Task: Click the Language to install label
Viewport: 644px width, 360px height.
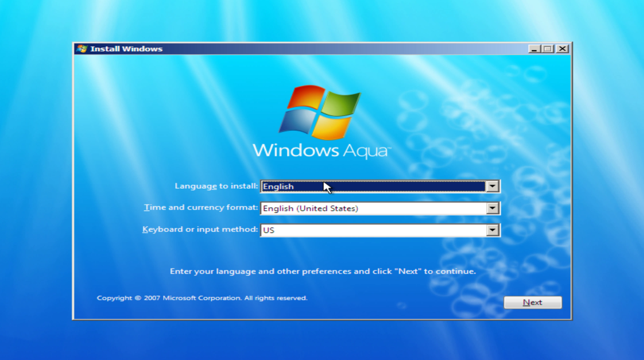Action: [216, 186]
